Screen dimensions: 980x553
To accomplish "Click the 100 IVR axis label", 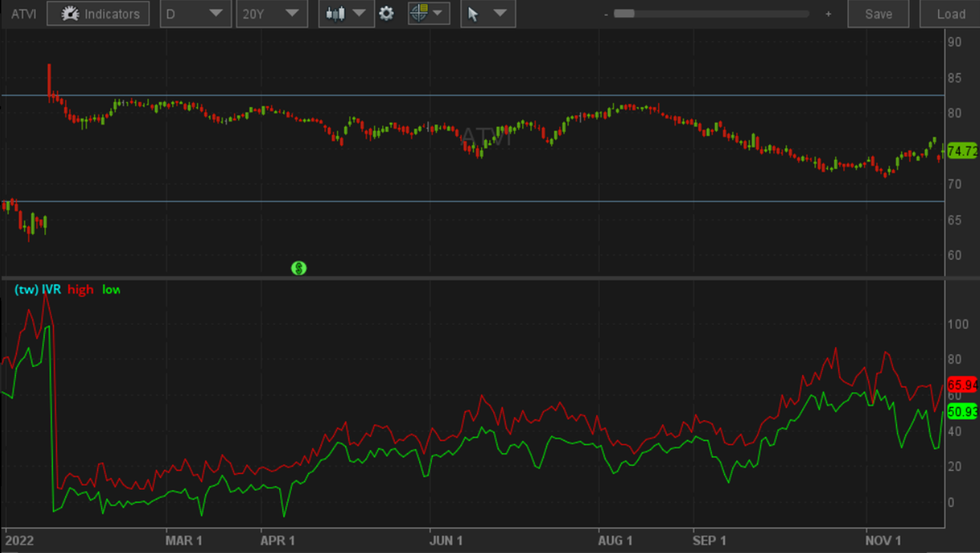I will pos(958,324).
